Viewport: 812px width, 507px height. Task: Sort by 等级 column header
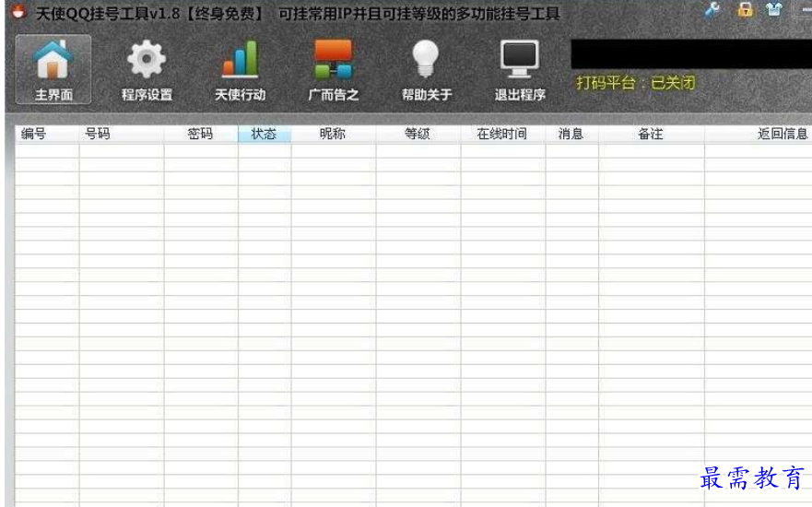[x=418, y=135]
